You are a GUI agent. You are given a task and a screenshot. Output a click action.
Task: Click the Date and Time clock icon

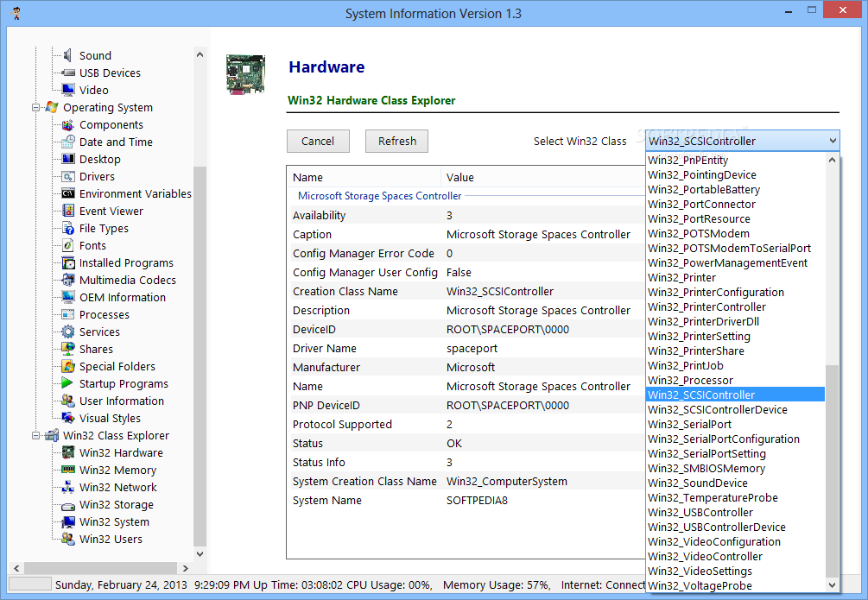coord(68,142)
